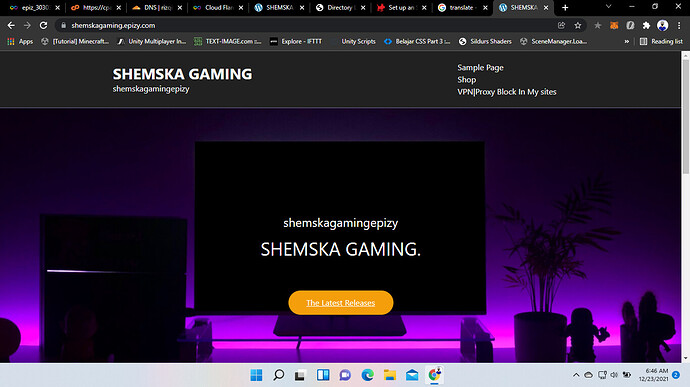Switch to the DNS Cloudflare tab
Screen dimensions: 690x387
coord(157,7)
